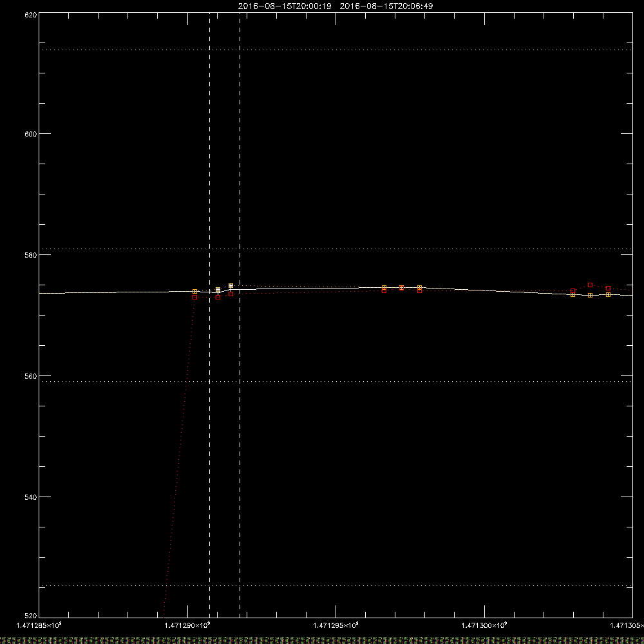The width and height of the screenshot is (644, 644).
Task: Select the y-axis label 560
Action: tap(31, 376)
